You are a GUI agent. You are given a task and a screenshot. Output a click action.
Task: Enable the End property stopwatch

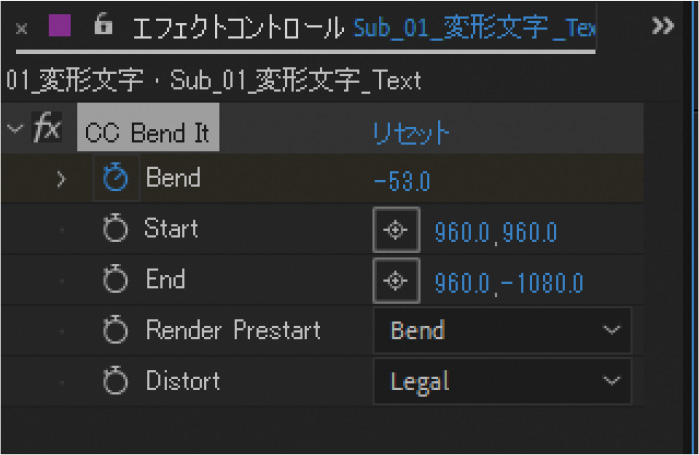click(117, 280)
